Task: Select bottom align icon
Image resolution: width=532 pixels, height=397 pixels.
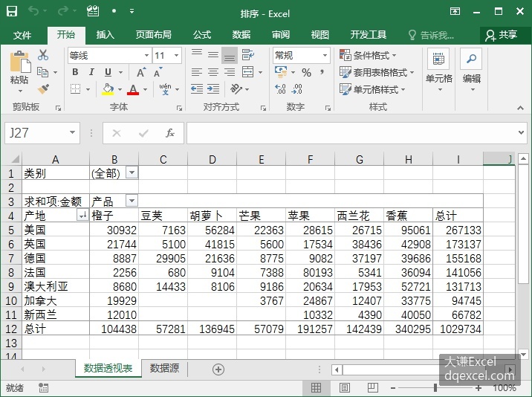Action: [230, 55]
